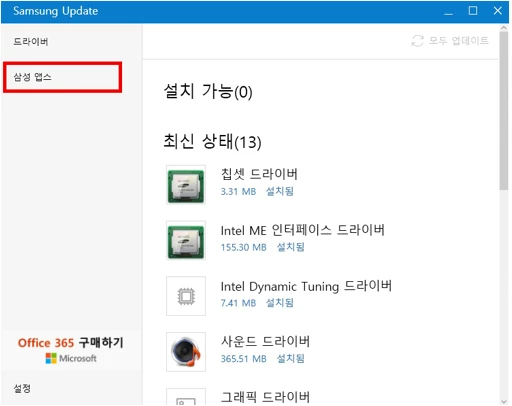This screenshot has width=512, height=406.
Task: Click 설치됨 status for Intel ME driver
Action: click(291, 247)
